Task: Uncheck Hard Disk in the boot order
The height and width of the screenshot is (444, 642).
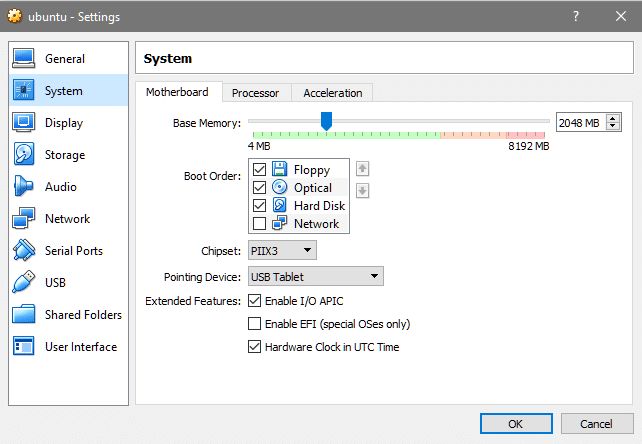Action: point(259,205)
